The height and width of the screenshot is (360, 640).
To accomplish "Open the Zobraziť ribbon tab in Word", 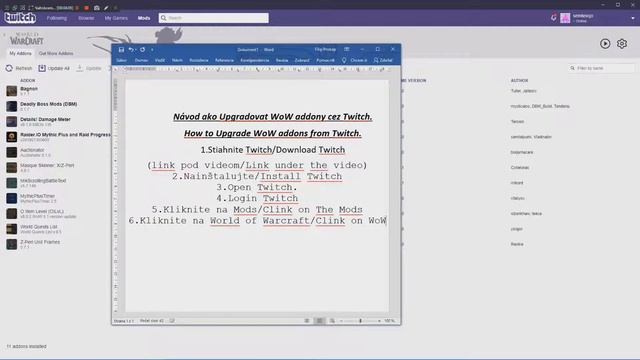I will 302,60.
